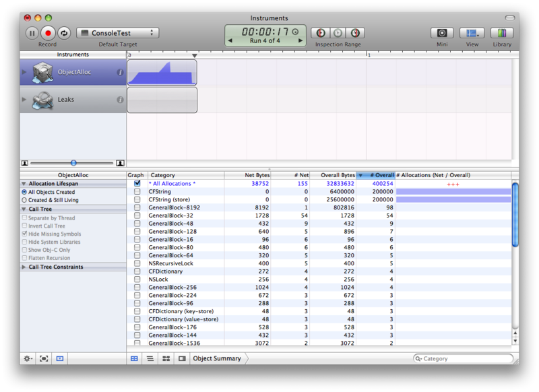Click the loop button beside Record

pyautogui.click(x=64, y=32)
